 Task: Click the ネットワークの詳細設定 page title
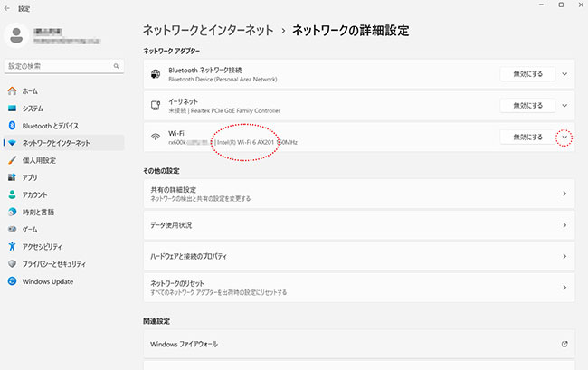(x=351, y=31)
